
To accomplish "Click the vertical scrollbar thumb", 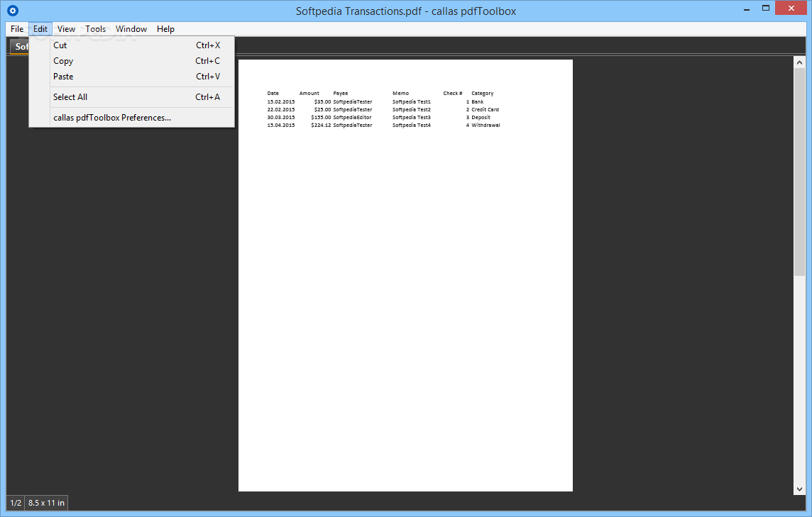I will pos(799,172).
